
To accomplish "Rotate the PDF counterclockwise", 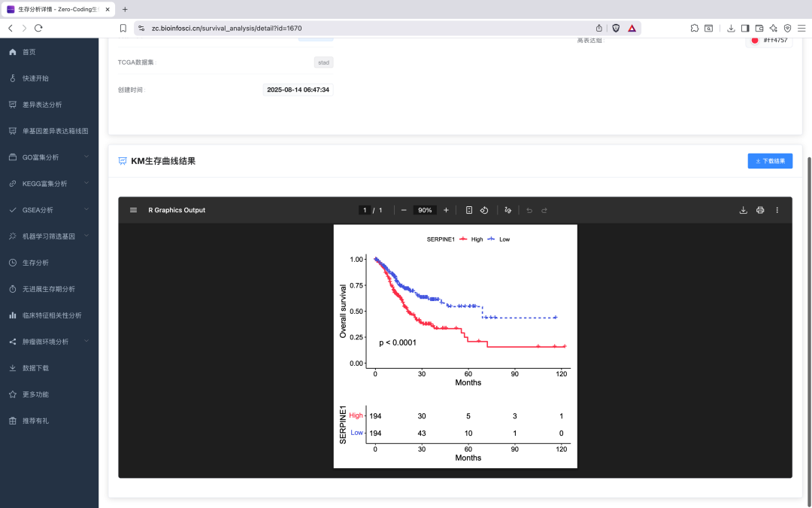I will pyautogui.click(x=485, y=210).
